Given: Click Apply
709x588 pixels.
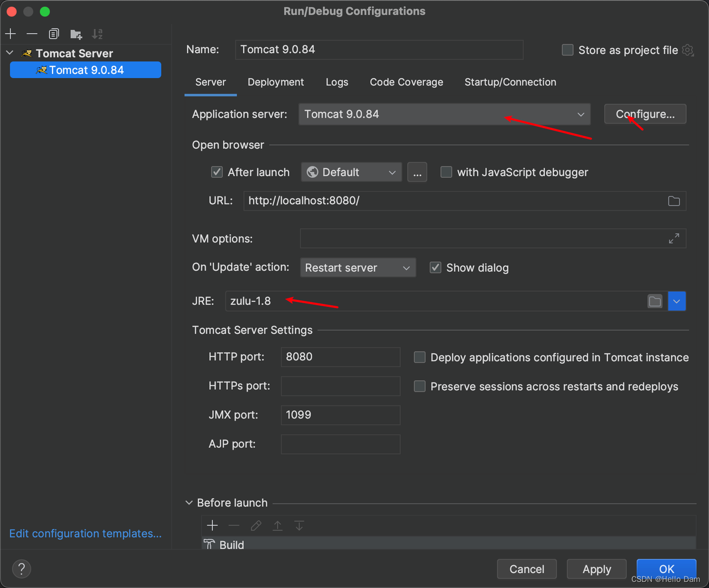Looking at the screenshot, I should [x=597, y=569].
